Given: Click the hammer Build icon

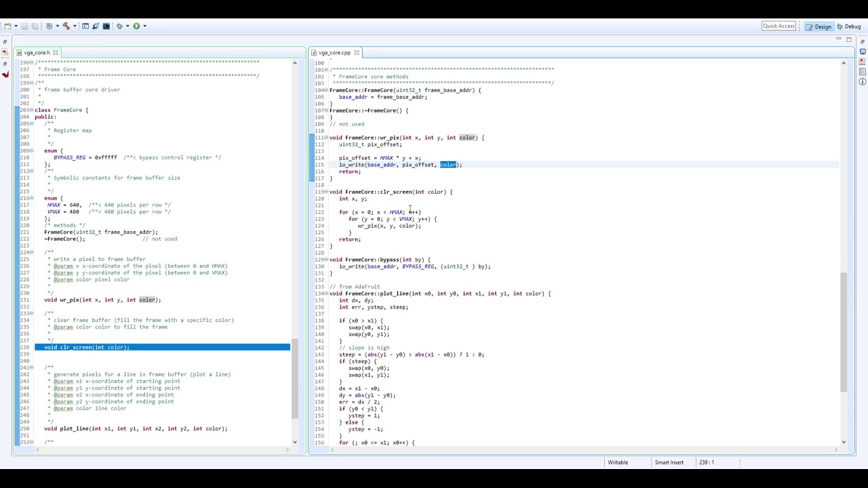Looking at the screenshot, I should (66, 26).
